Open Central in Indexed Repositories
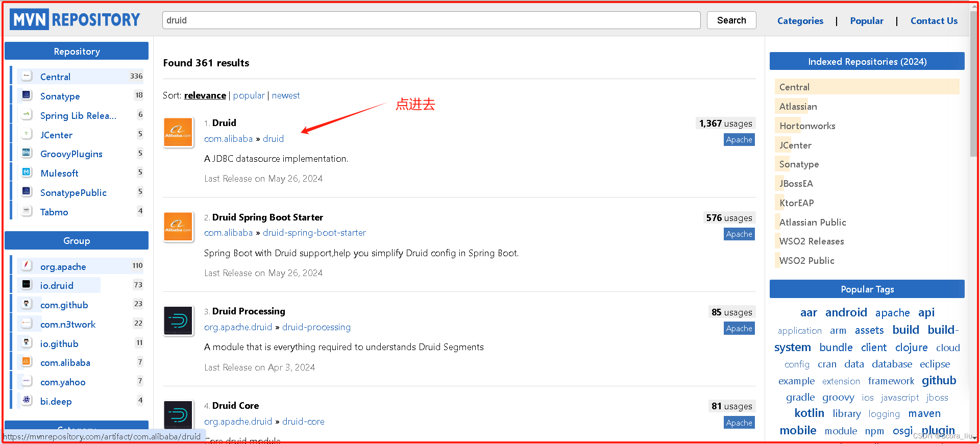This screenshot has width=980, height=444. [794, 87]
